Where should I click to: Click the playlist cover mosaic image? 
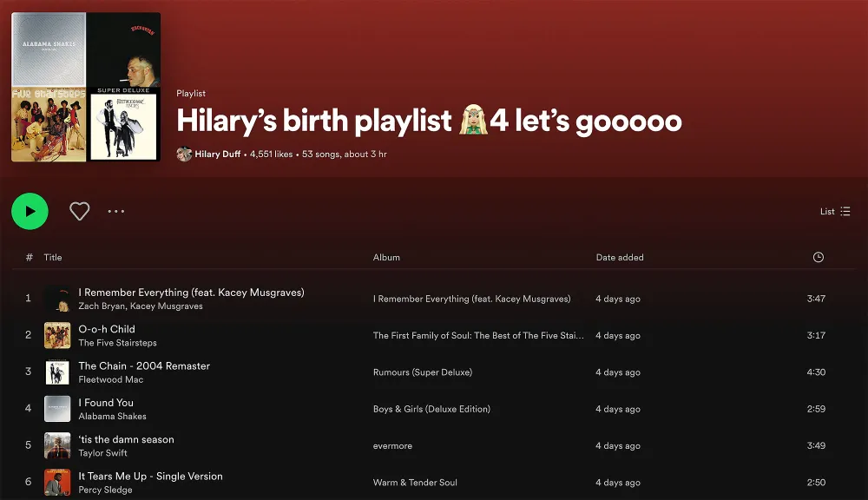click(84, 87)
